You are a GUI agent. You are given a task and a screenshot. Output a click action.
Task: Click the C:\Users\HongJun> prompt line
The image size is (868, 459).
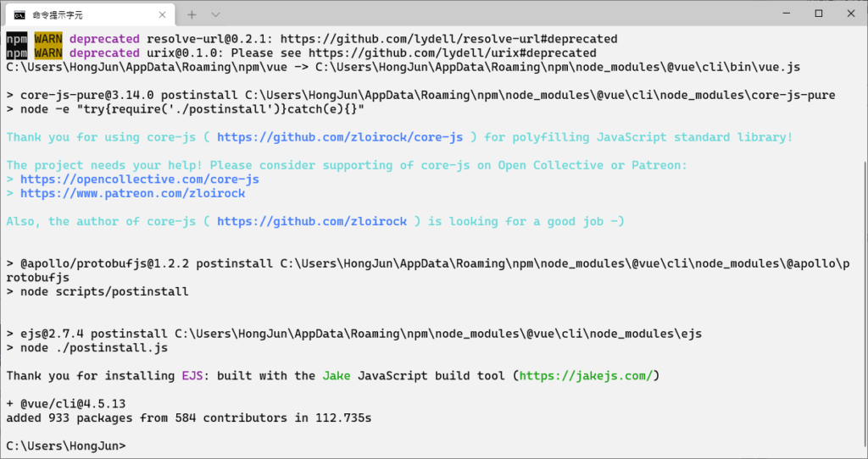coord(66,445)
